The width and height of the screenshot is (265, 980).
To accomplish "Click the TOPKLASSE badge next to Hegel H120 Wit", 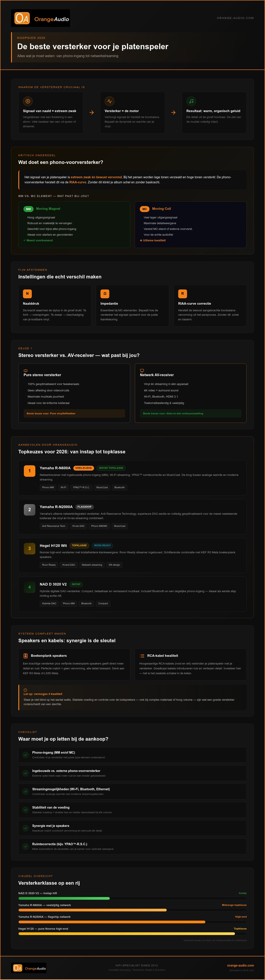I will click(x=79, y=545).
